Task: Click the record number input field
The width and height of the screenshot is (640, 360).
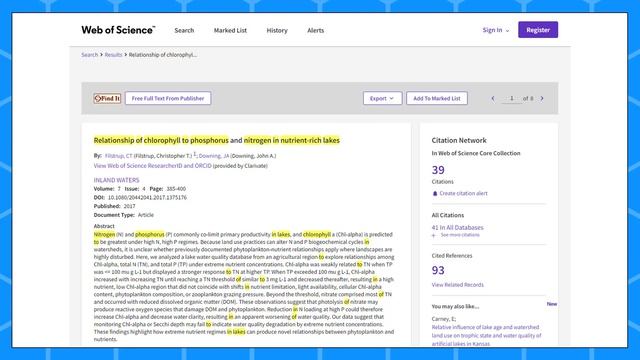Action: point(511,98)
